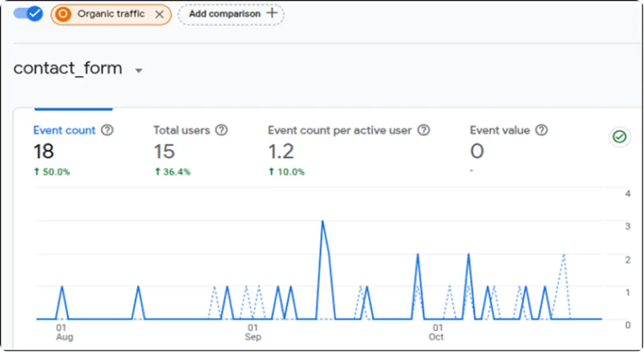
Task: Click the chart peak reaching value 3
Action: click(323, 222)
